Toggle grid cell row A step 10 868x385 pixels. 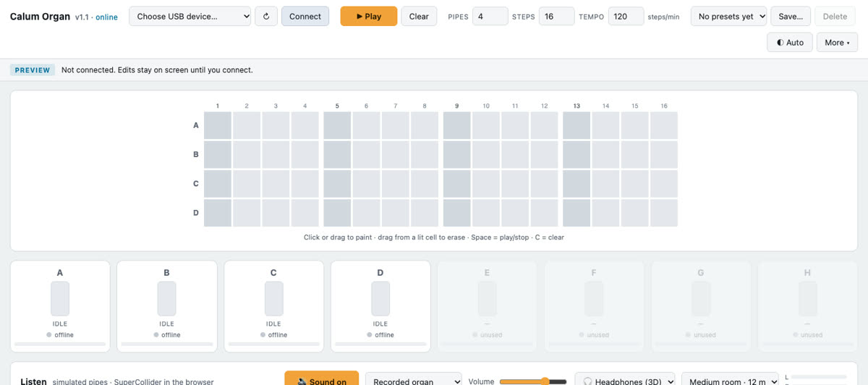pyautogui.click(x=486, y=125)
